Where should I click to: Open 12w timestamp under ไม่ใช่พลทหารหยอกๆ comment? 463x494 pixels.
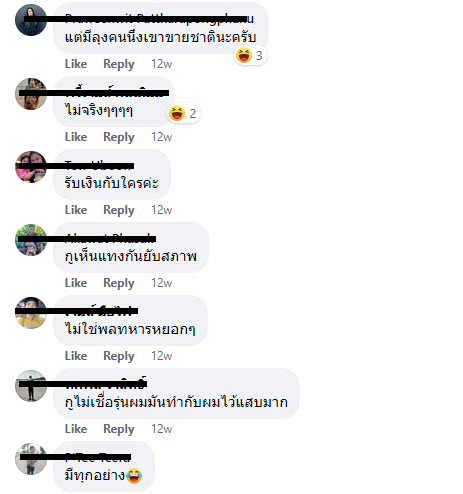162,356
